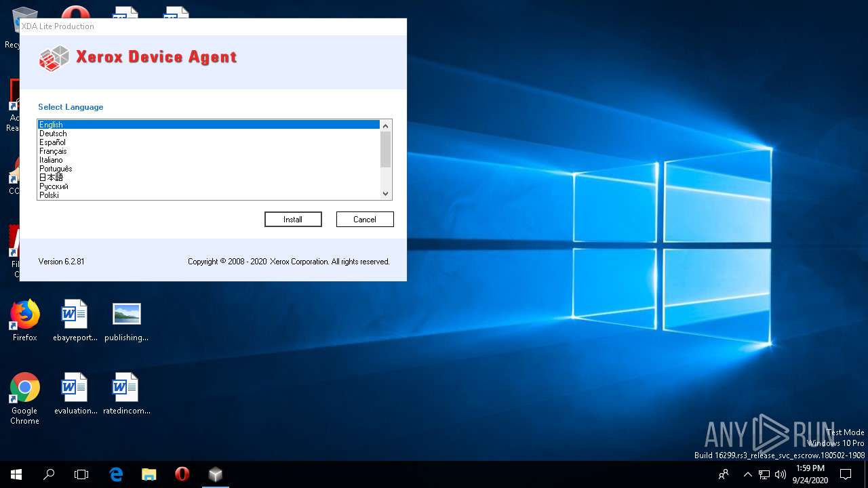Open the Windows Start menu

[16, 474]
